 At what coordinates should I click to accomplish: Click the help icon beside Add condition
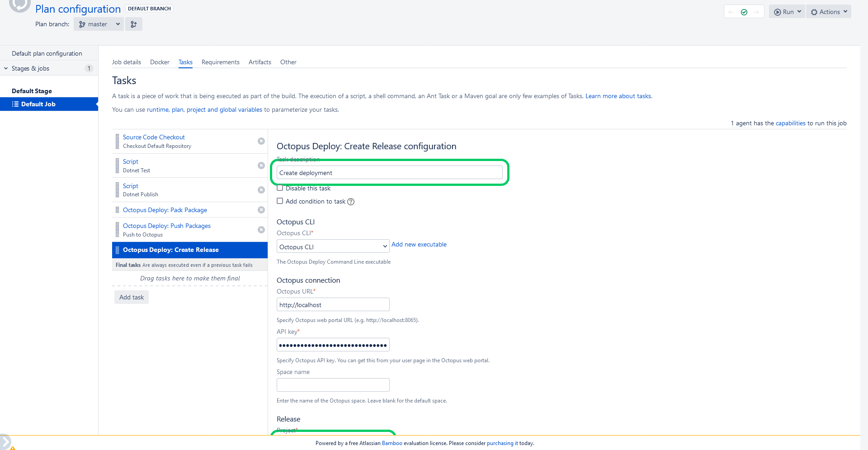click(351, 202)
